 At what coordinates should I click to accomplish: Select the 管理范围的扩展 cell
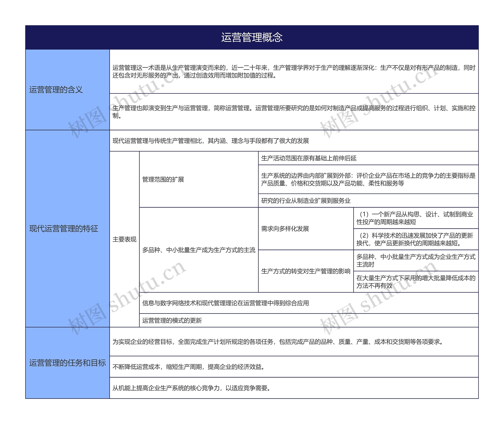pos(199,179)
